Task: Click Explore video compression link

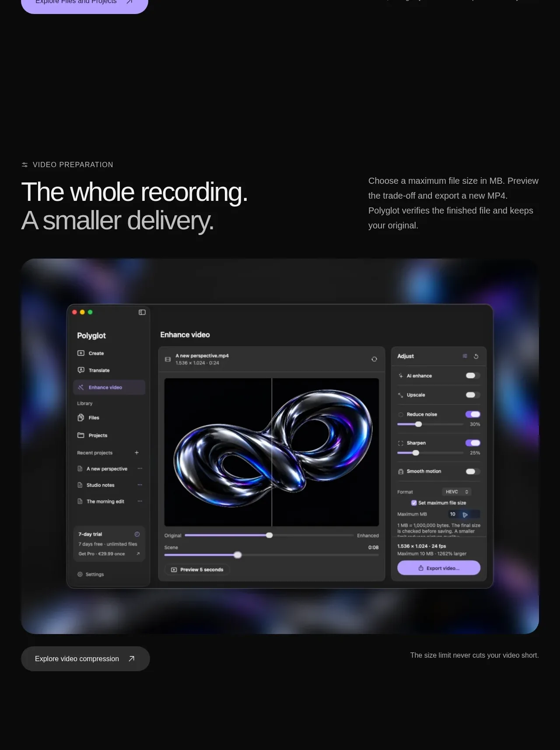Action: (85, 659)
